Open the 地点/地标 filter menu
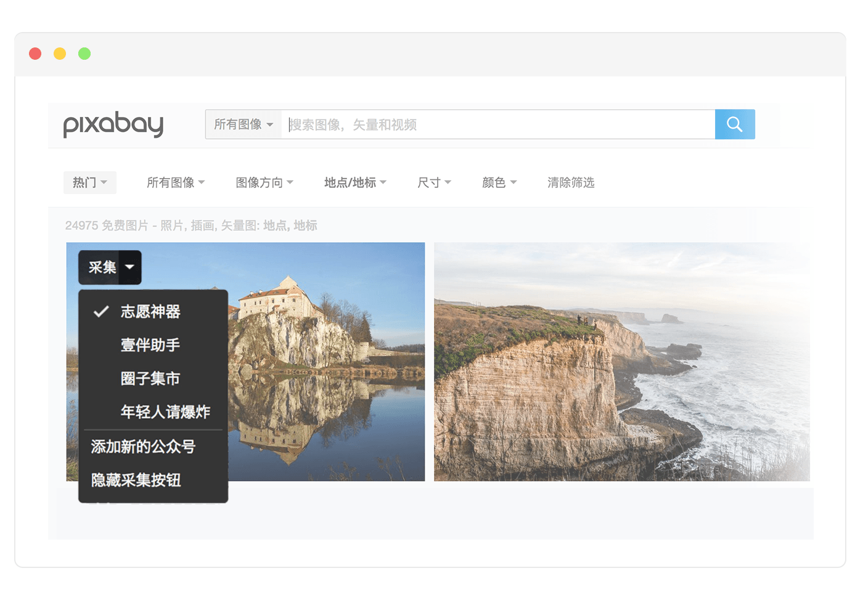The image size is (863, 616). [x=355, y=182]
